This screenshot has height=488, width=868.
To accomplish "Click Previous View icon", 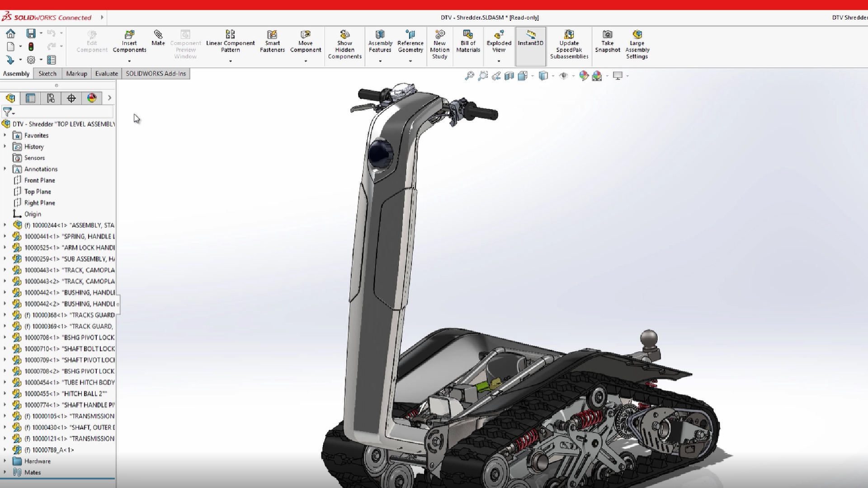I will point(496,76).
